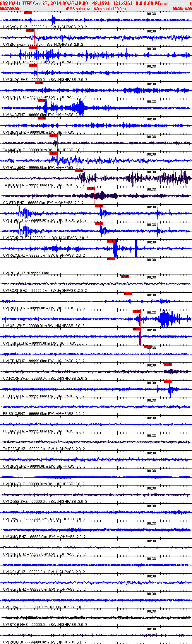This screenshot has width=192, height=644.
Task: Select the UW GLDO EHZ station label
Action: click(x=44, y=80)
